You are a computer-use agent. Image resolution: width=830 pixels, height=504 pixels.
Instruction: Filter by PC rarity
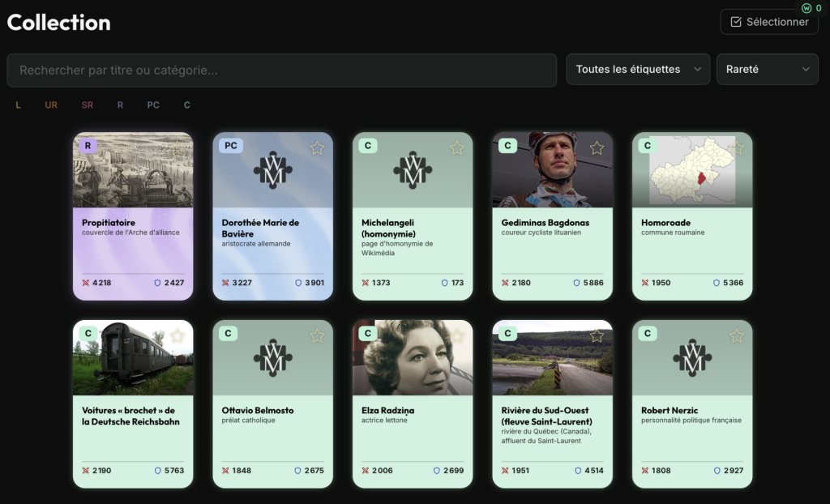tap(153, 105)
